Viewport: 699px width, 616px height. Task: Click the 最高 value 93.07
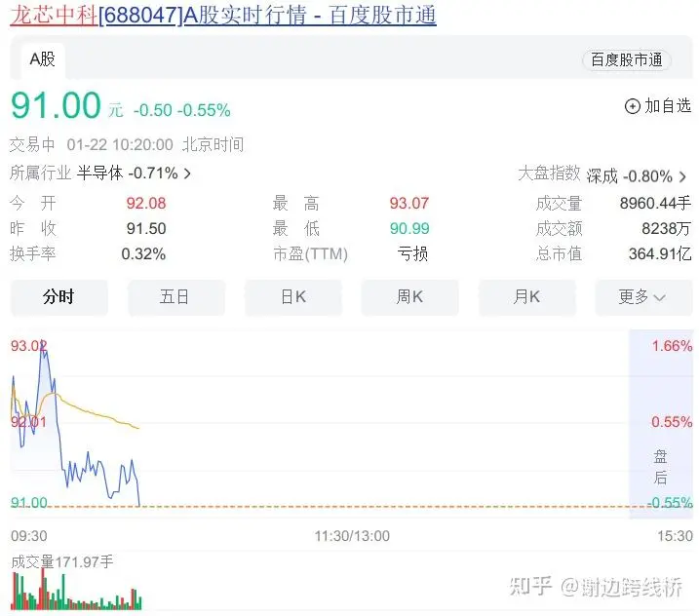click(409, 204)
